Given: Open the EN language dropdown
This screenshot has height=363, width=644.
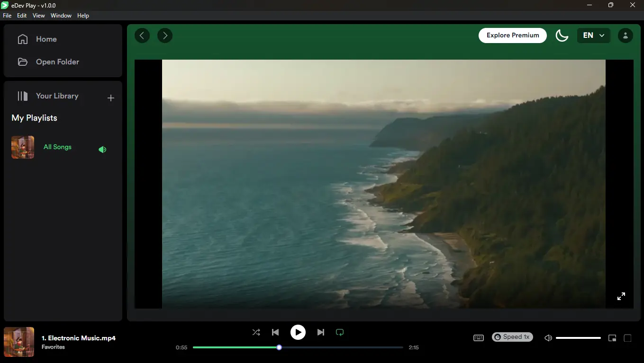Looking at the screenshot, I should (593, 35).
